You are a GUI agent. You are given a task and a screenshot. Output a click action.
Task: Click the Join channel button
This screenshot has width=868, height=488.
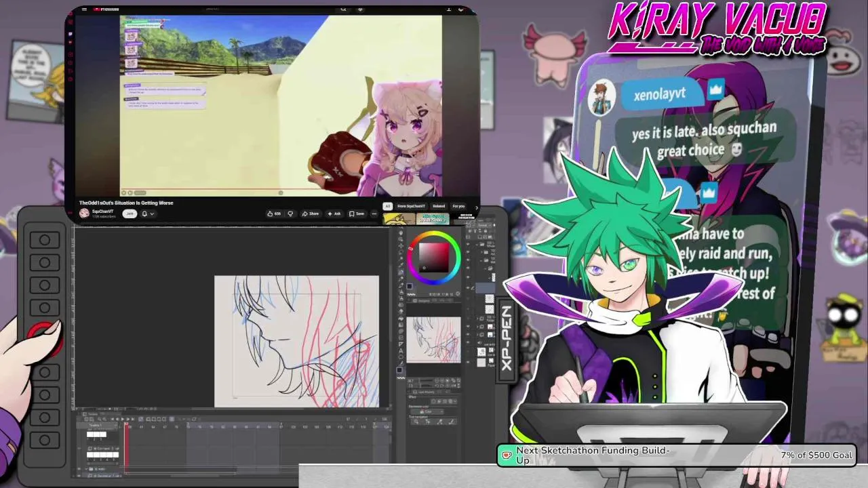[x=130, y=213]
